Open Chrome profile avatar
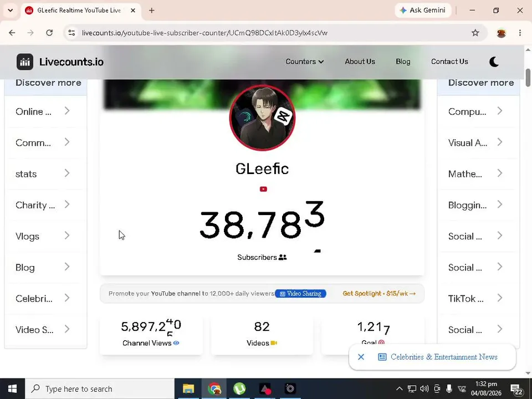Image resolution: width=532 pixels, height=399 pixels. click(x=502, y=33)
